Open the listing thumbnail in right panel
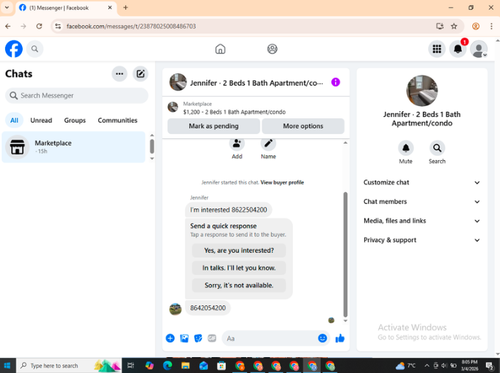The image size is (500, 373). coord(422,91)
